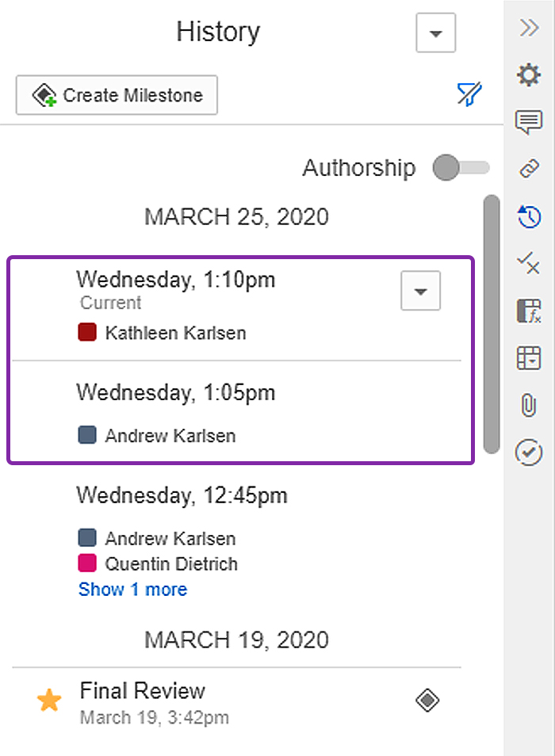Click the Create Milestone button
Image resolution: width=555 pixels, height=756 pixels.
[x=117, y=95]
